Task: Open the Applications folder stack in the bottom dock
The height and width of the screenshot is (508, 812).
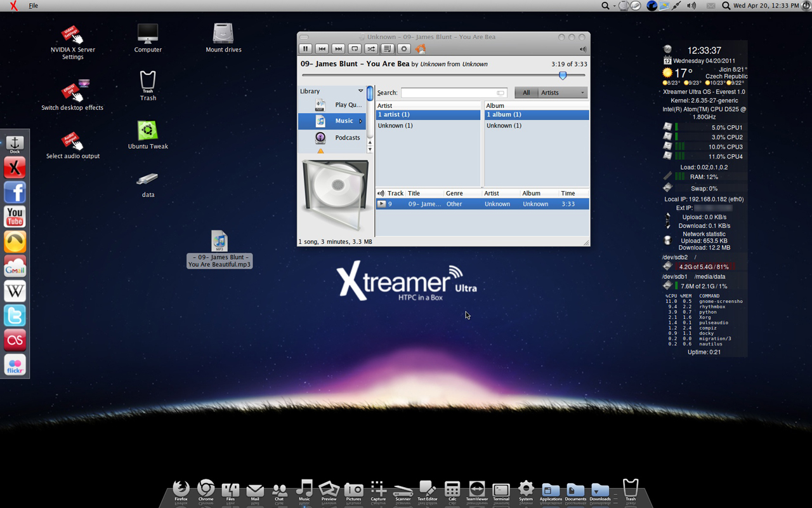Action: coord(551,491)
